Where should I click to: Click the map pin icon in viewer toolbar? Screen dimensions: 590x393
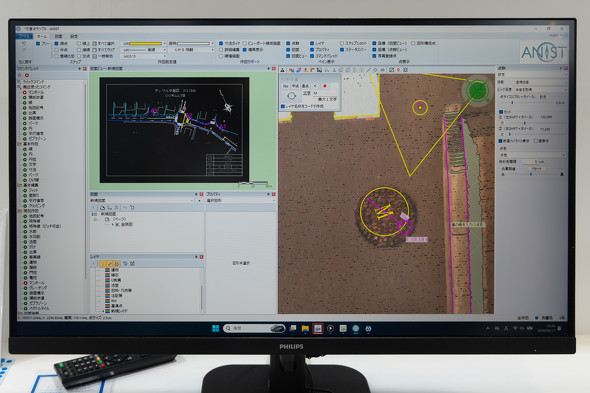pos(398,70)
